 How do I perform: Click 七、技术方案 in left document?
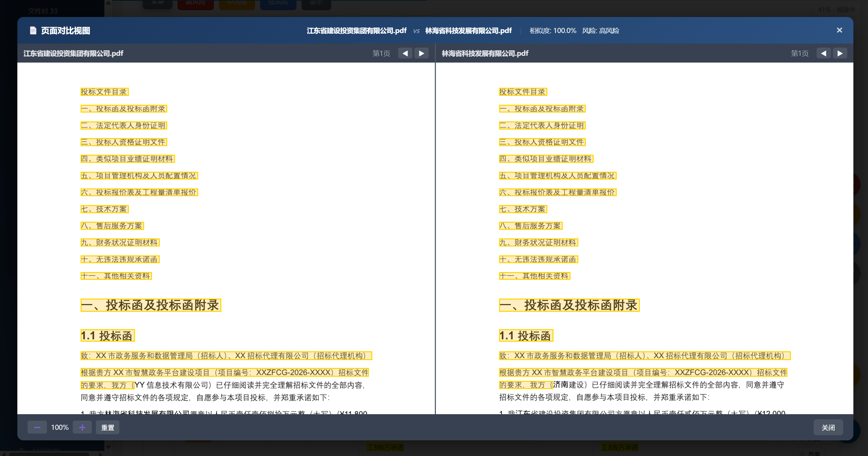click(104, 209)
